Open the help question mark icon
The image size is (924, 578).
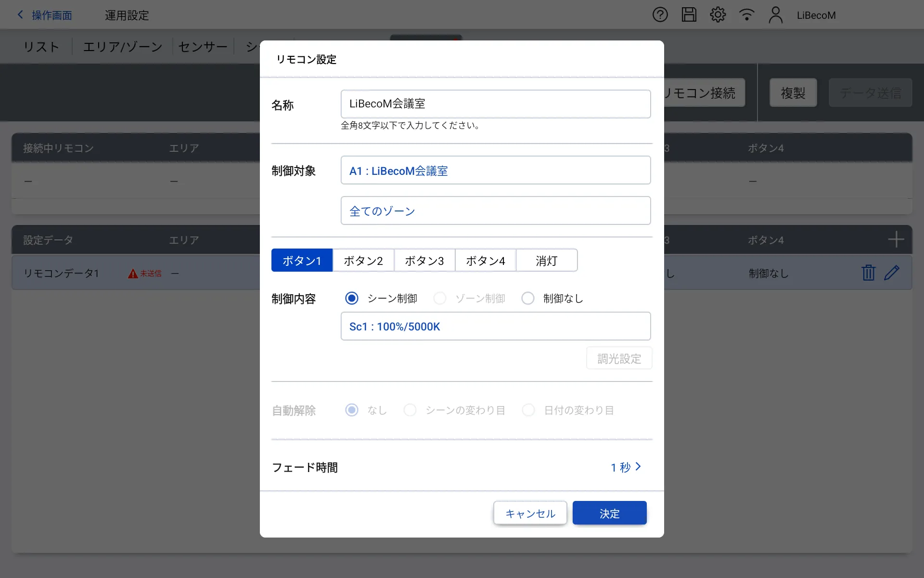coord(660,15)
